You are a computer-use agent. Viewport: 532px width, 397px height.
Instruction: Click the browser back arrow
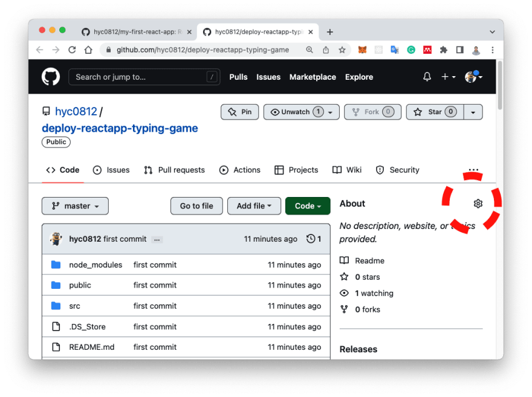pos(40,50)
